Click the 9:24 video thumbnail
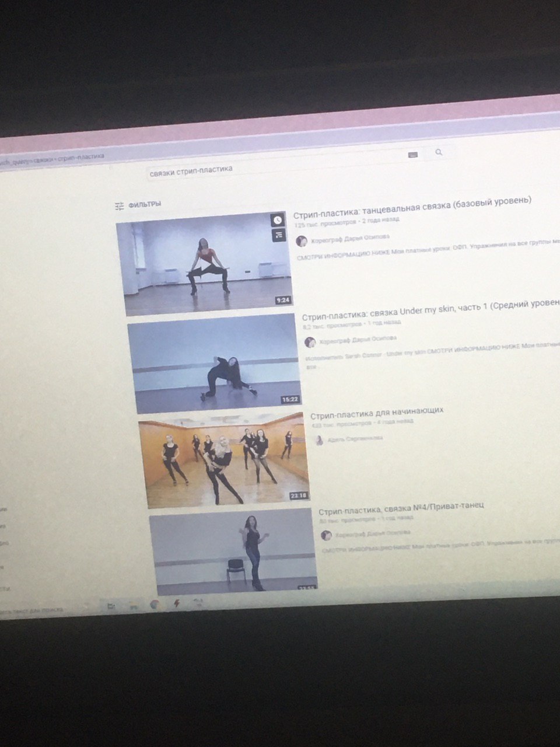Screen dimensions: 560x747 pyautogui.click(x=205, y=263)
